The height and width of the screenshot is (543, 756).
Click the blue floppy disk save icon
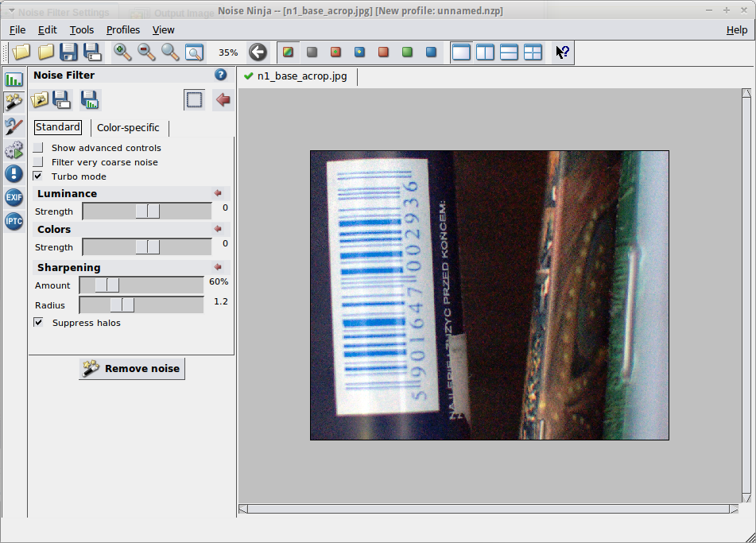point(68,52)
